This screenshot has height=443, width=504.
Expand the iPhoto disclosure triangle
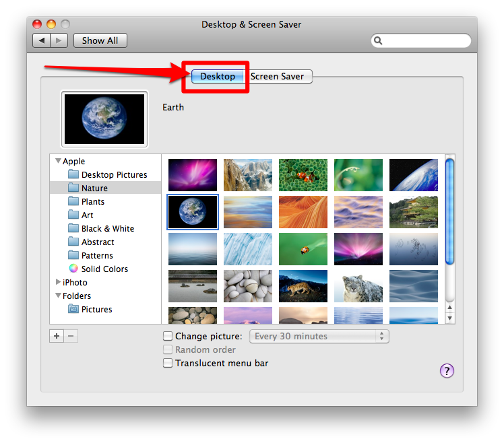point(57,282)
